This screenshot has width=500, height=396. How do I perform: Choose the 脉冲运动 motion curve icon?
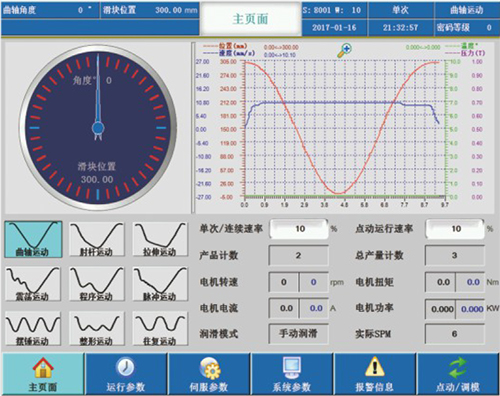[160, 284]
